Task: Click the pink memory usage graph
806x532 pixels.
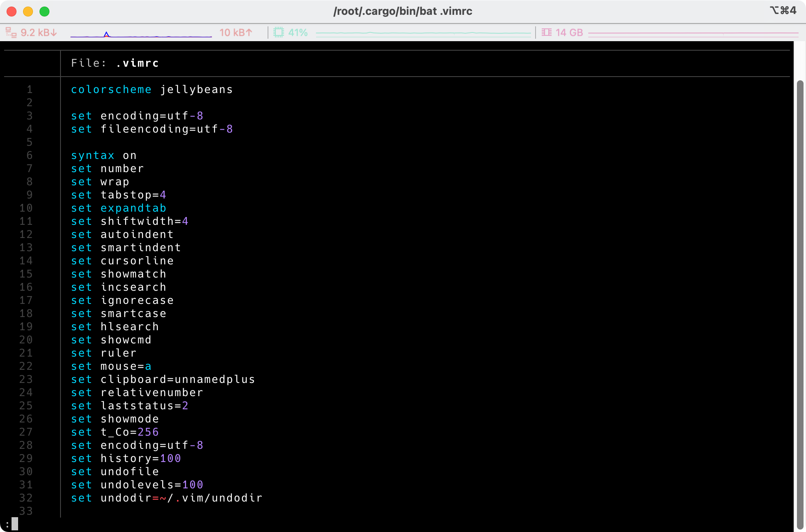Action: (693, 33)
